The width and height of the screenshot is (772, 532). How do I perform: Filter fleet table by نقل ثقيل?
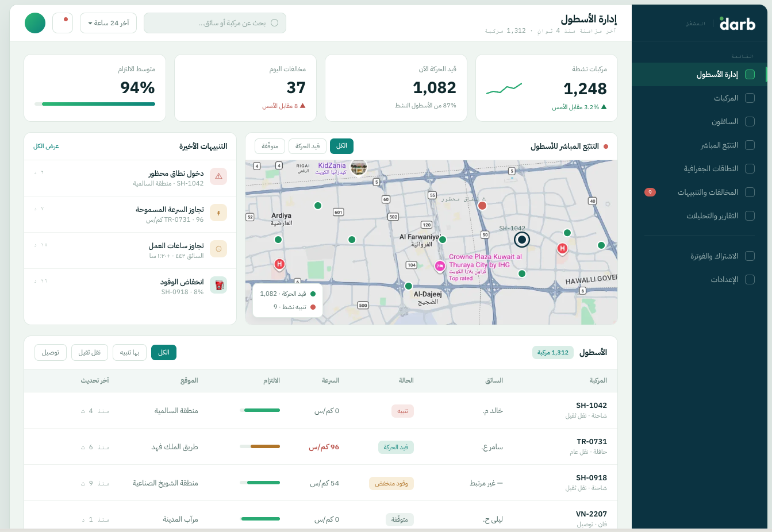pos(90,352)
